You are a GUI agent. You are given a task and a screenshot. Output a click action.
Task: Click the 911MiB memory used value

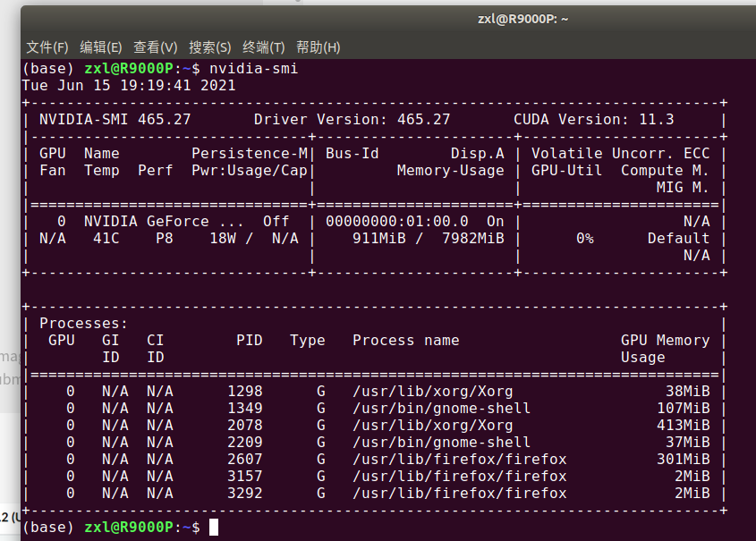click(379, 238)
